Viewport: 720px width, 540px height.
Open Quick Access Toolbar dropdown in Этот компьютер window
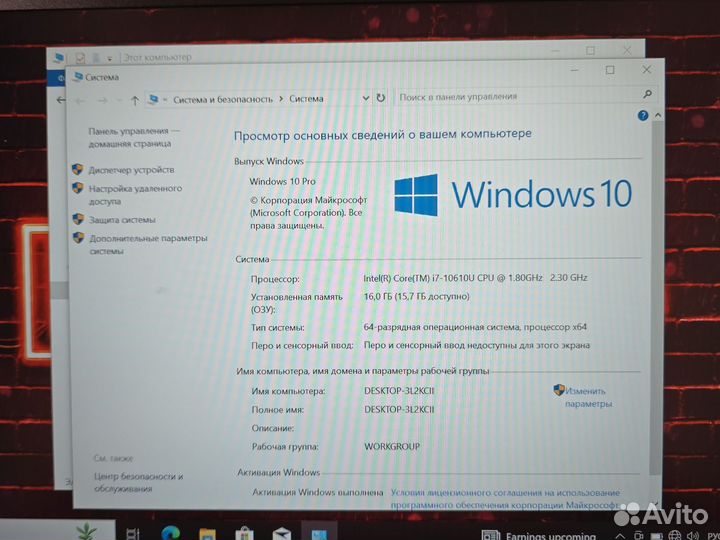click(x=110, y=58)
